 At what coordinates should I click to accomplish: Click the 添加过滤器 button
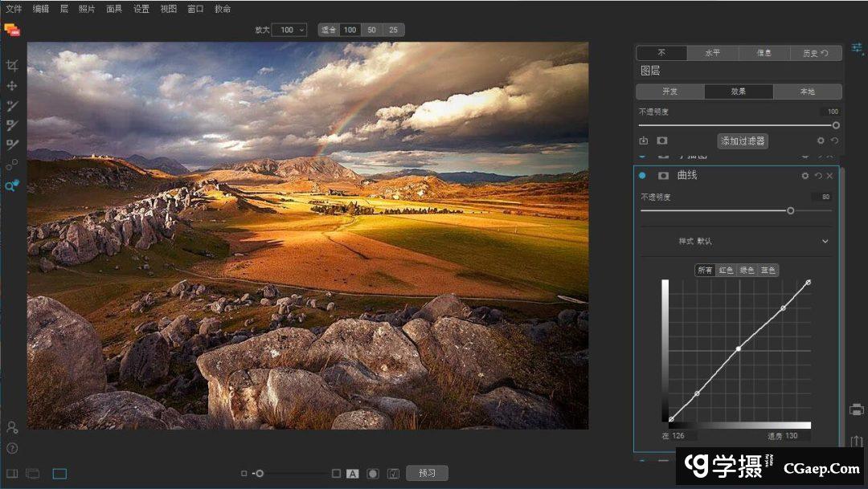pos(743,141)
